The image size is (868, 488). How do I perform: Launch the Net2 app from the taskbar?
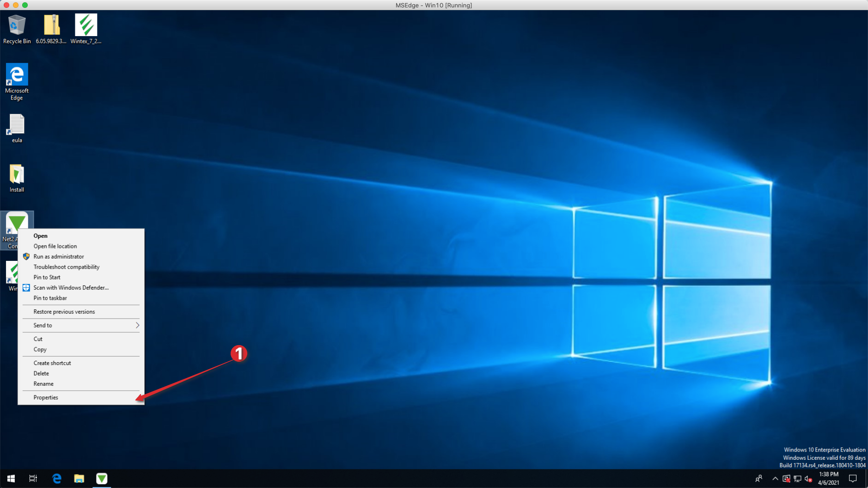click(x=102, y=478)
